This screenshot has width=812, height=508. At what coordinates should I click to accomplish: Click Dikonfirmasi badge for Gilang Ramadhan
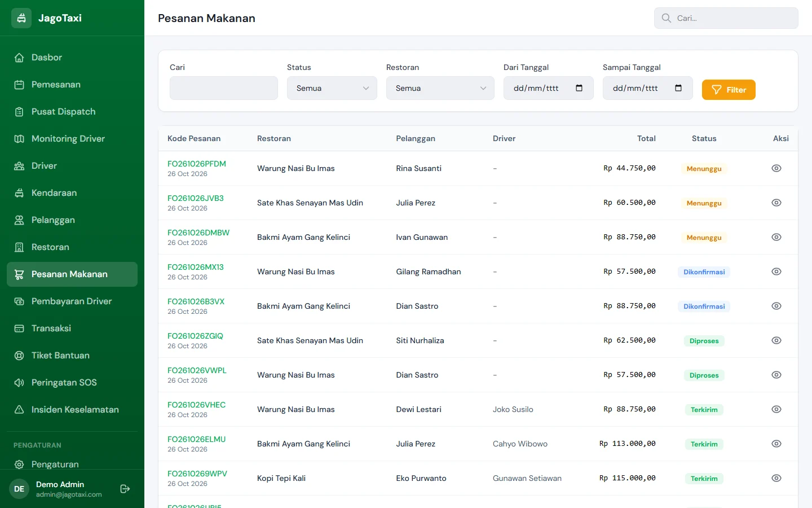pos(704,272)
